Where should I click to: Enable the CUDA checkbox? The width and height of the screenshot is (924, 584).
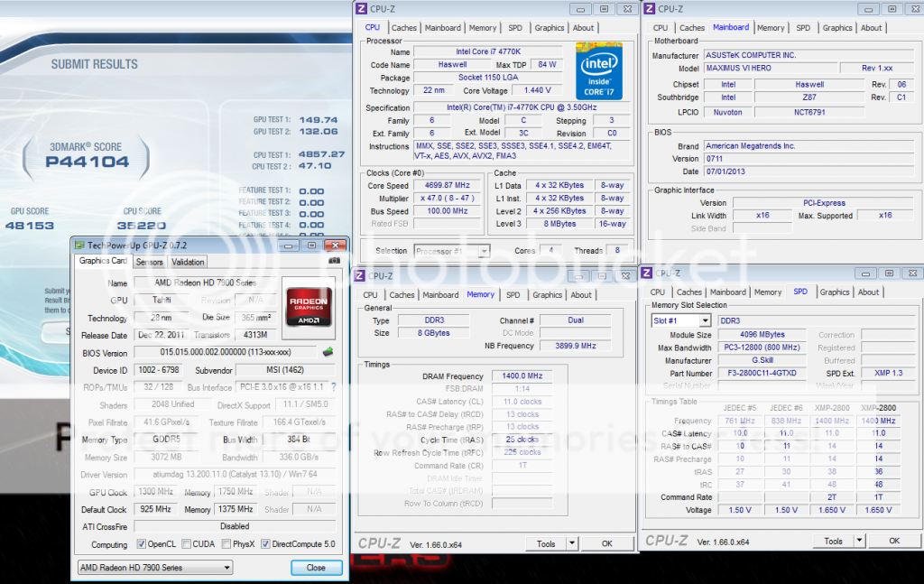186,544
